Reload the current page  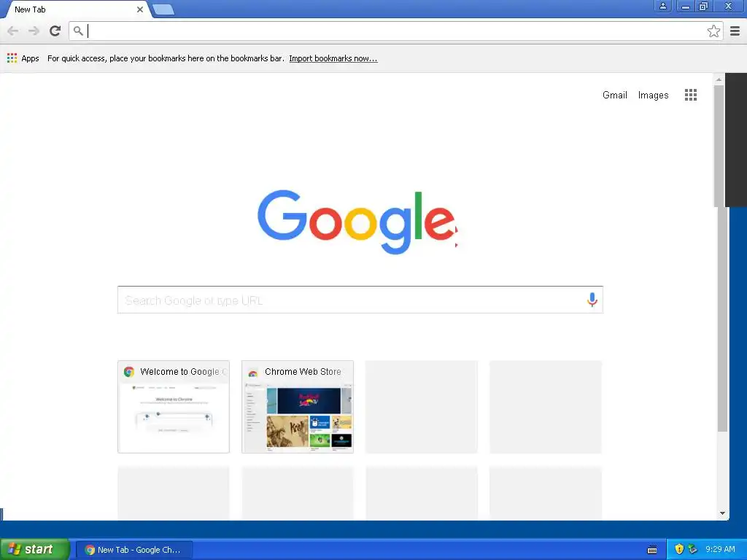point(55,31)
